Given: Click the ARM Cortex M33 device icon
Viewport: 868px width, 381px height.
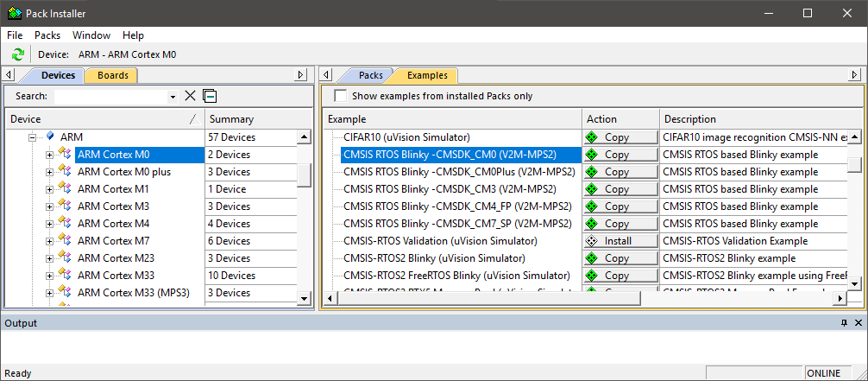Looking at the screenshot, I should pyautogui.click(x=65, y=275).
